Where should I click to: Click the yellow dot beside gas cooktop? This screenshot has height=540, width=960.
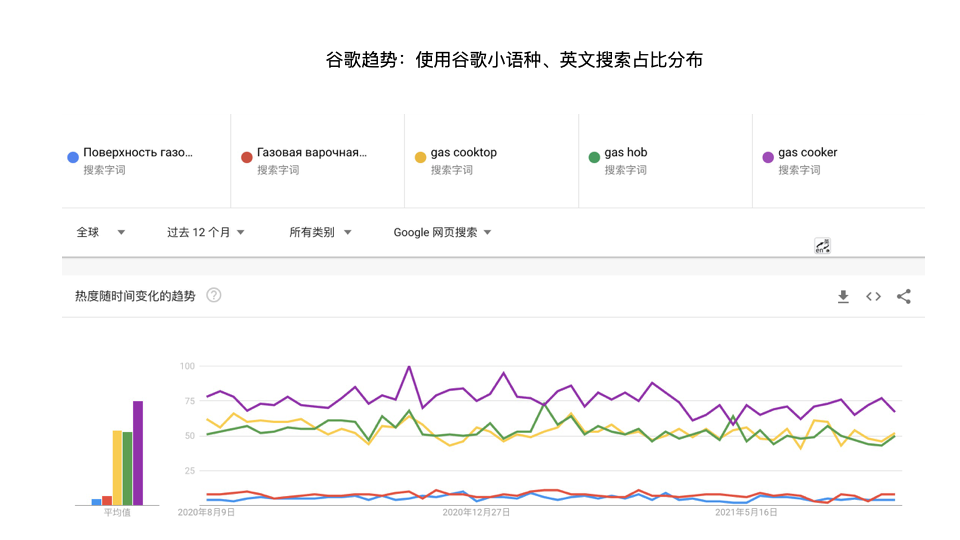(x=420, y=157)
